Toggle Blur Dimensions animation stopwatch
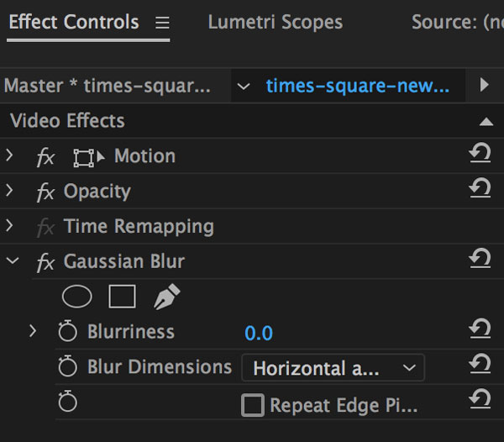Image resolution: width=504 pixels, height=442 pixels. [x=68, y=366]
